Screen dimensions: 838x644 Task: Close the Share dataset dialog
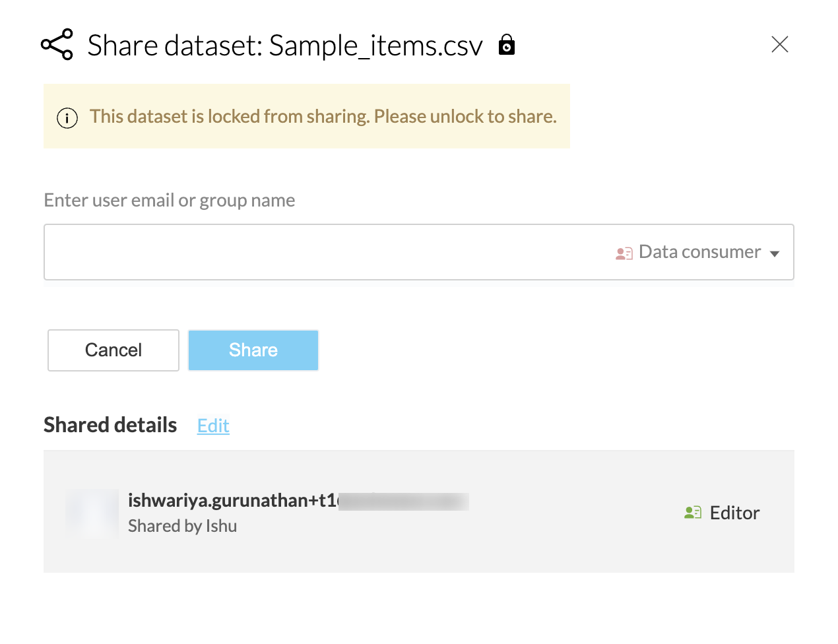[x=780, y=45]
